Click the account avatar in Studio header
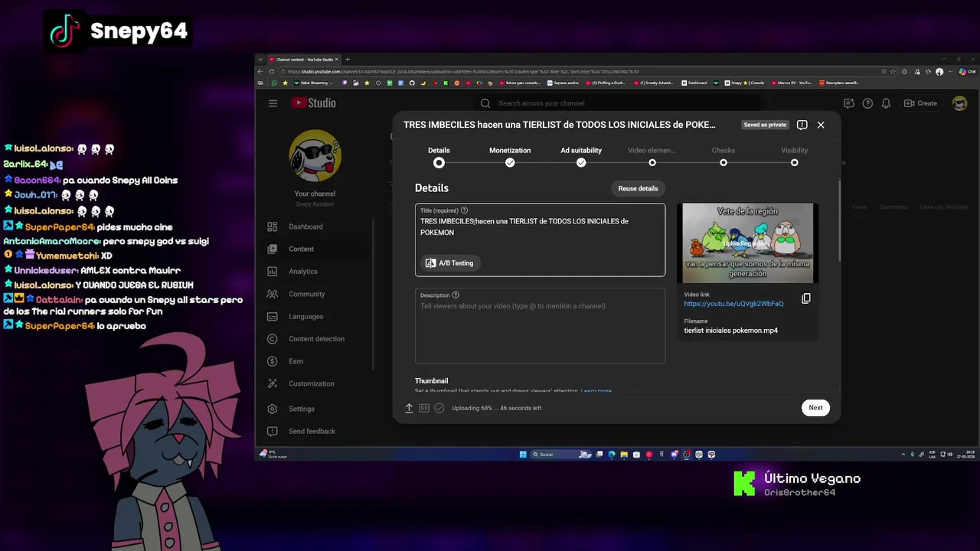This screenshot has height=551, width=980. pos(959,103)
